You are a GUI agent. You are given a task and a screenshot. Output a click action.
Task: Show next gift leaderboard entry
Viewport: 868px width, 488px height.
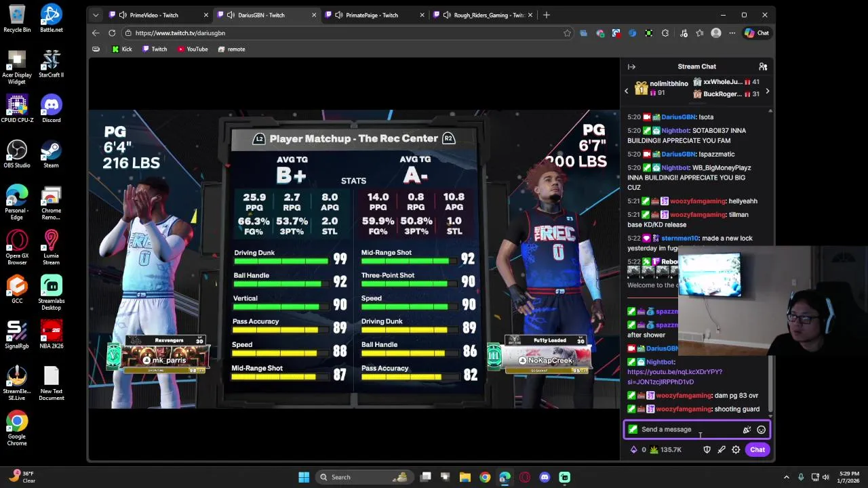click(x=767, y=91)
